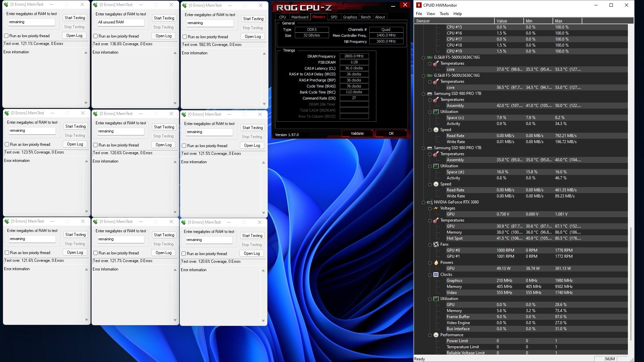Collapse the Speed node above 792.21 MB/s read rate
The height and width of the screenshot is (362, 644).
[430, 130]
